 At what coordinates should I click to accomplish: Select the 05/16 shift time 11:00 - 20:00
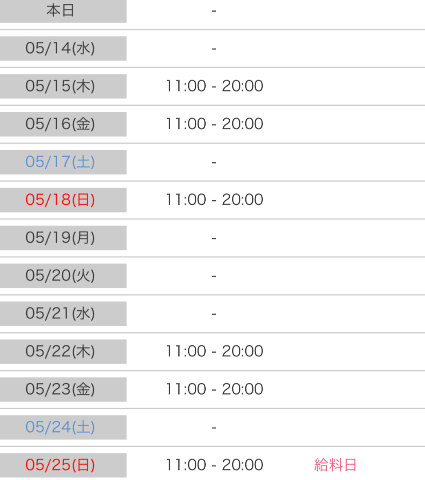pos(215,124)
